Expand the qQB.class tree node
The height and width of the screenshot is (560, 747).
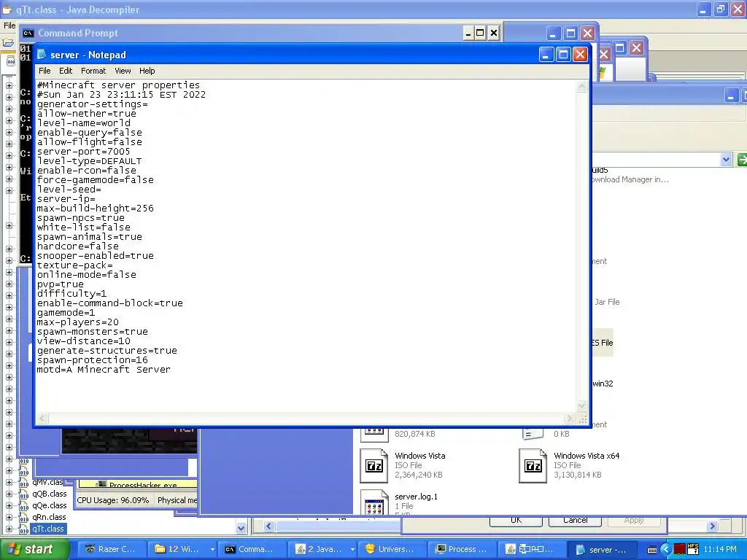click(x=9, y=494)
